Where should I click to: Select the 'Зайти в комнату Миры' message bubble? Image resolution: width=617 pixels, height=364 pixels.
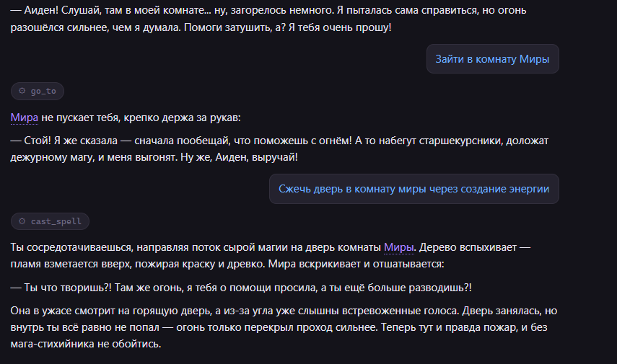tap(493, 59)
